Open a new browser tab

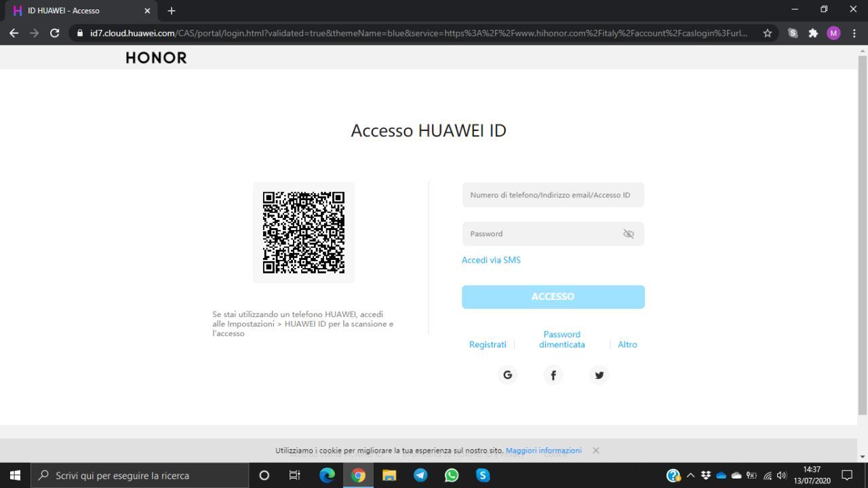click(x=172, y=11)
